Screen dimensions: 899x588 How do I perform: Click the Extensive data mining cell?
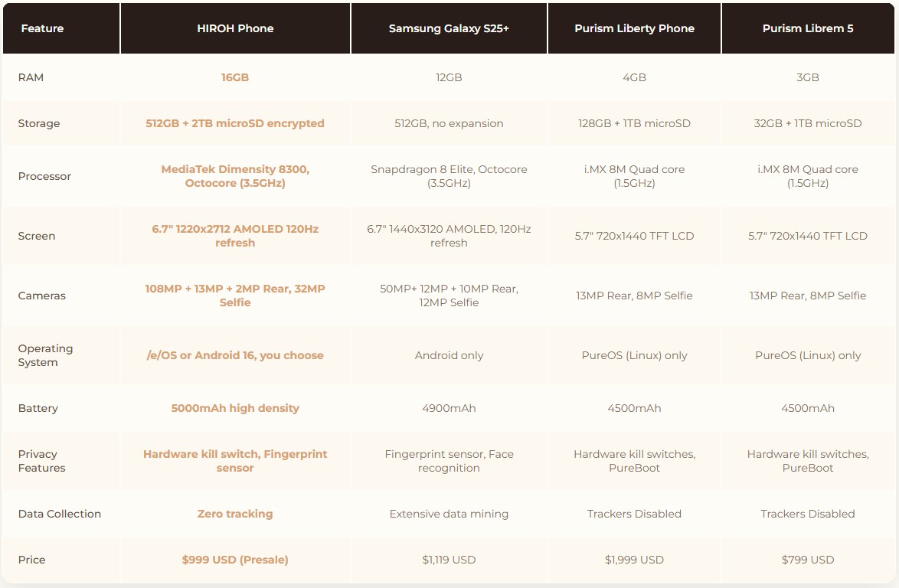click(449, 514)
